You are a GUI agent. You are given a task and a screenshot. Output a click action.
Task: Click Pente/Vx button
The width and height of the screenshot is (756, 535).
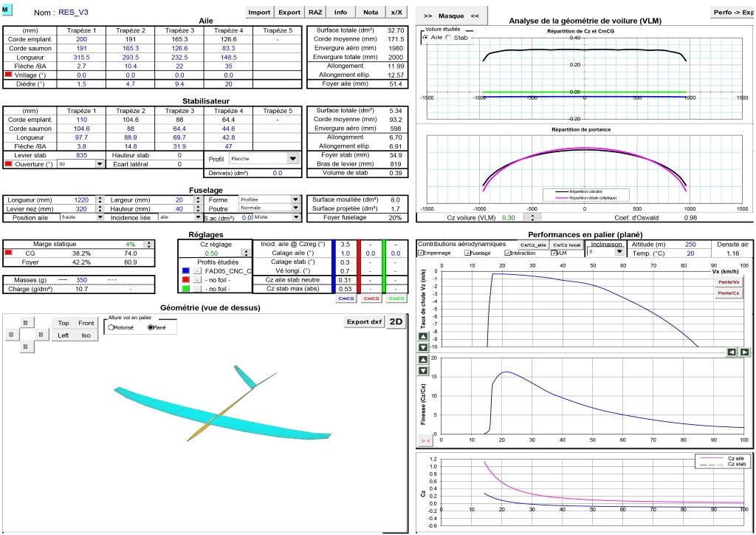pyautogui.click(x=728, y=282)
